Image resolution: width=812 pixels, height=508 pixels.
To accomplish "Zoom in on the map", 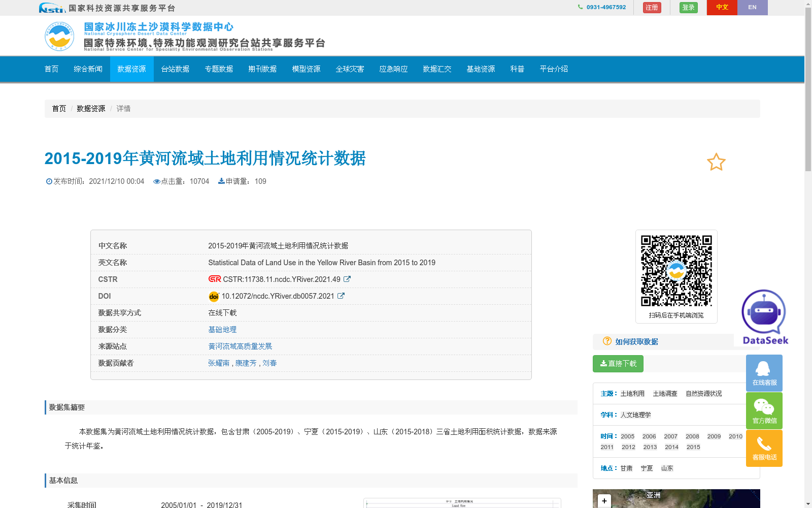I will tap(604, 501).
